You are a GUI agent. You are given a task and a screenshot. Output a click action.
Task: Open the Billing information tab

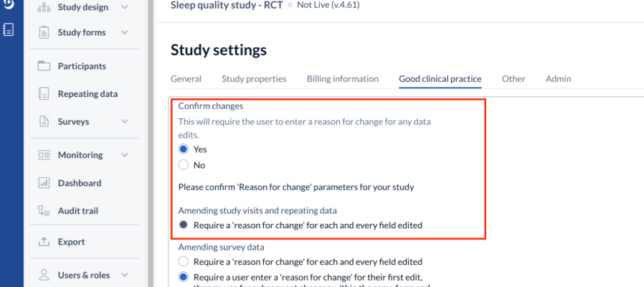point(343,79)
